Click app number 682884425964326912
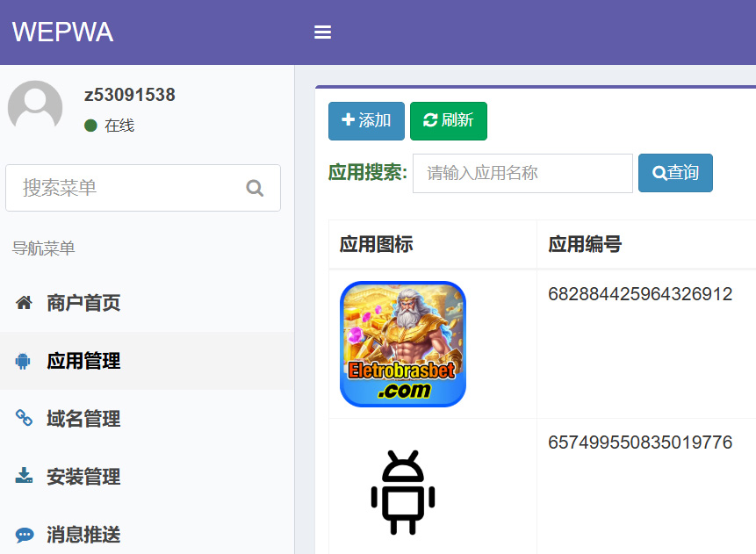The width and height of the screenshot is (756, 554). (x=640, y=294)
